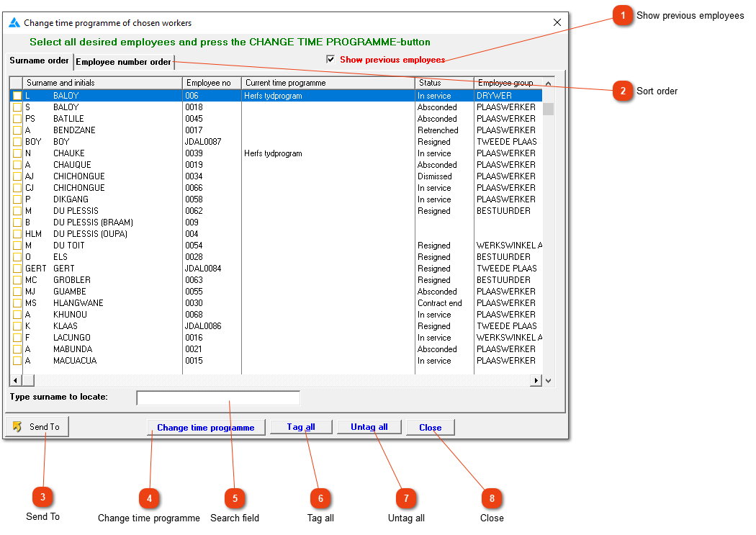
Task: Click the surname search field
Action: click(218, 397)
